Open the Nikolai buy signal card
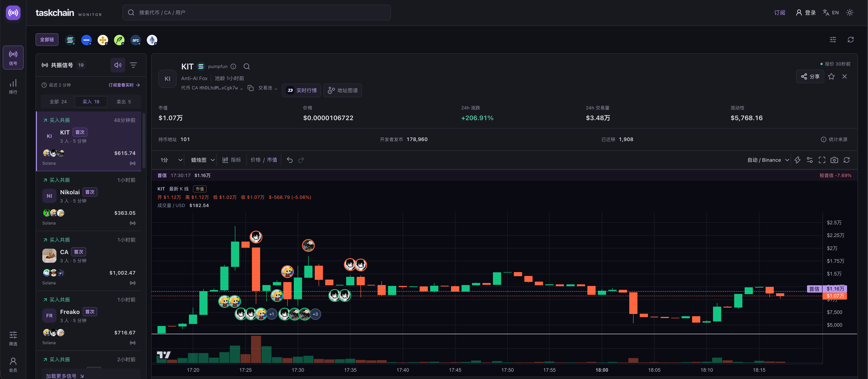 pos(89,201)
